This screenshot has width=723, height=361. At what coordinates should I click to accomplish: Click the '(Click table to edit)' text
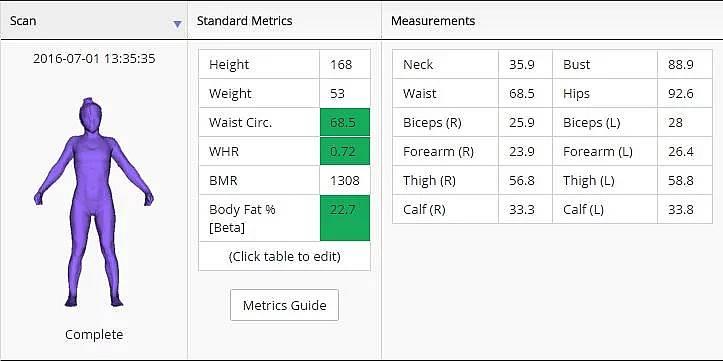(x=284, y=256)
